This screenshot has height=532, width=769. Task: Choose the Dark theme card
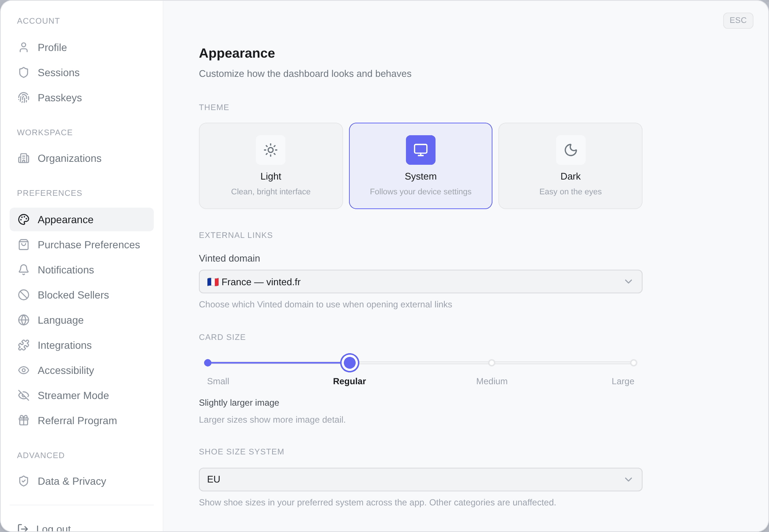(x=570, y=166)
